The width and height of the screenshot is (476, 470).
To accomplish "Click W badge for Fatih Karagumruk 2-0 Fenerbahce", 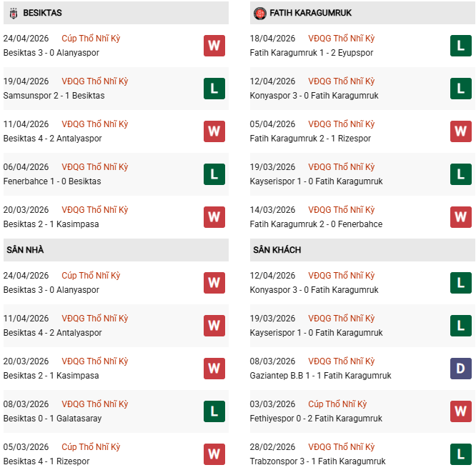I will 461,217.
